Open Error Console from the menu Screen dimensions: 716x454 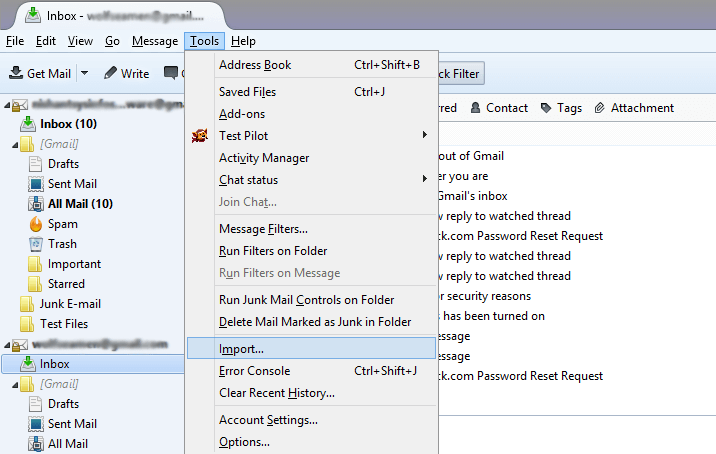coord(311,371)
